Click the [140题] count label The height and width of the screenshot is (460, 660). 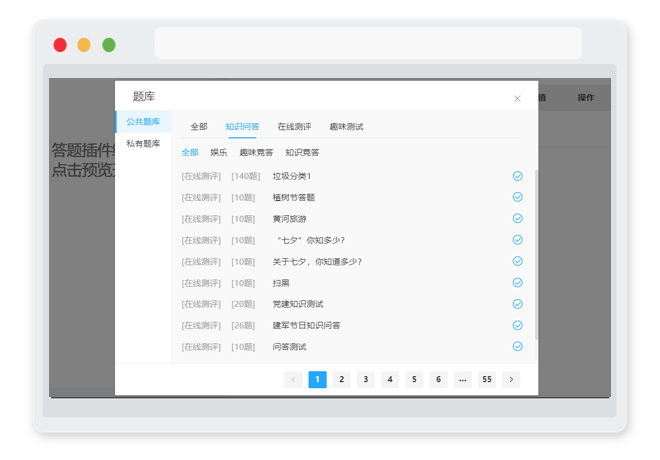pyautogui.click(x=245, y=176)
